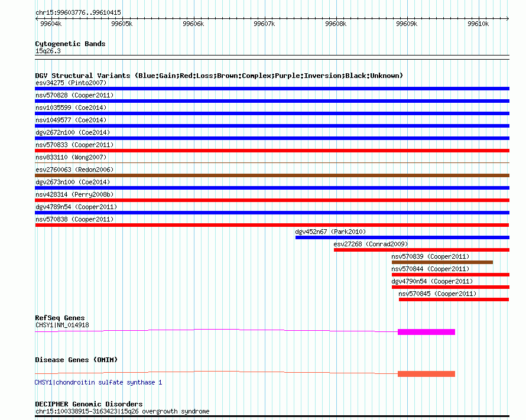Click the blue dgv452n67 (Park2010) gain bar
This screenshot has height=420, width=526.
[x=402, y=237]
